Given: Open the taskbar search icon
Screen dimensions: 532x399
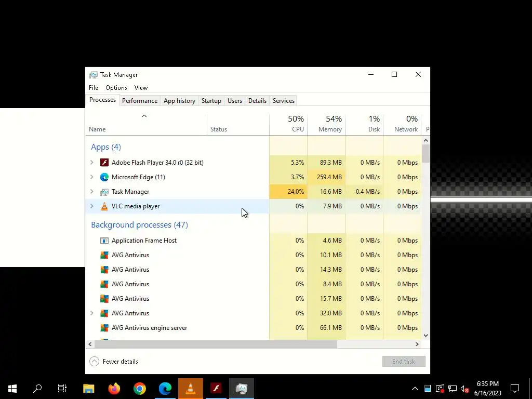Looking at the screenshot, I should click(37, 389).
